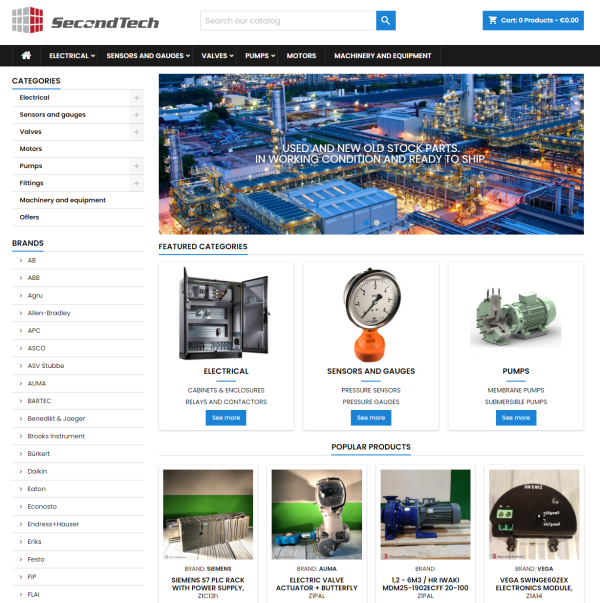This screenshot has width=600, height=603.
Task: Open the Endress+Hauser brand link
Action: point(53,524)
